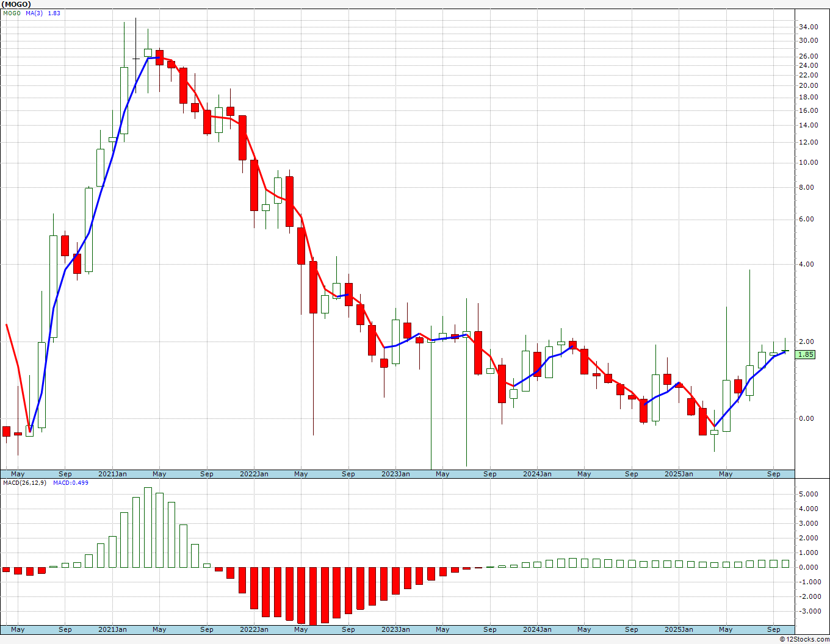Click the tallest green MACD histogram bar
This screenshot has width=830, height=644.
pos(148,528)
